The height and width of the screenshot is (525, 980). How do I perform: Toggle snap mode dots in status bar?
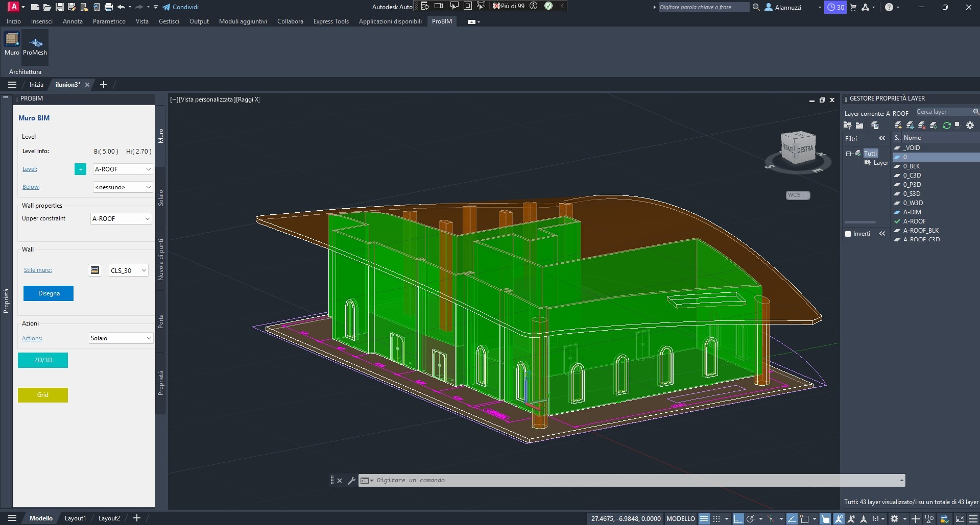tap(716, 518)
